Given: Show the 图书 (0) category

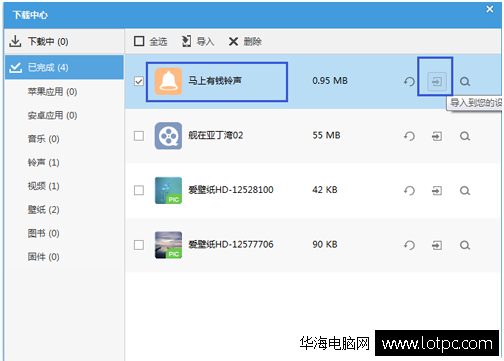Looking at the screenshot, I should click(x=43, y=233).
